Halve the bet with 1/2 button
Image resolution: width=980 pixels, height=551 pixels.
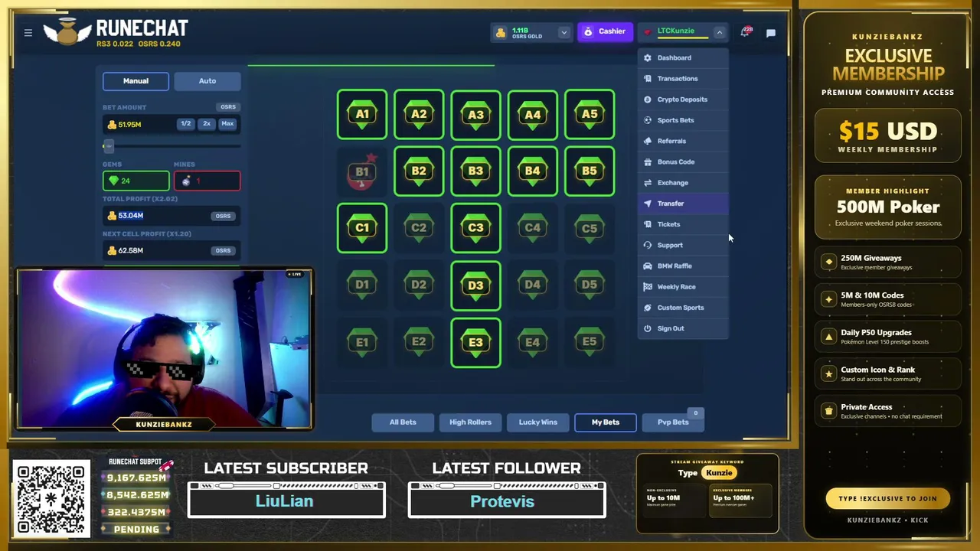tap(185, 124)
